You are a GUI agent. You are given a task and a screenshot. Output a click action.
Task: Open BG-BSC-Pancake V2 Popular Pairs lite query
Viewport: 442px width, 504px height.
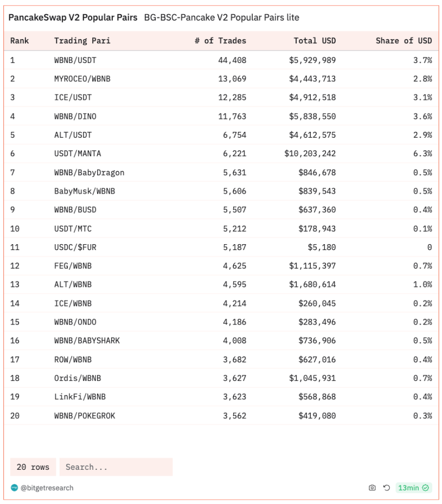221,17
